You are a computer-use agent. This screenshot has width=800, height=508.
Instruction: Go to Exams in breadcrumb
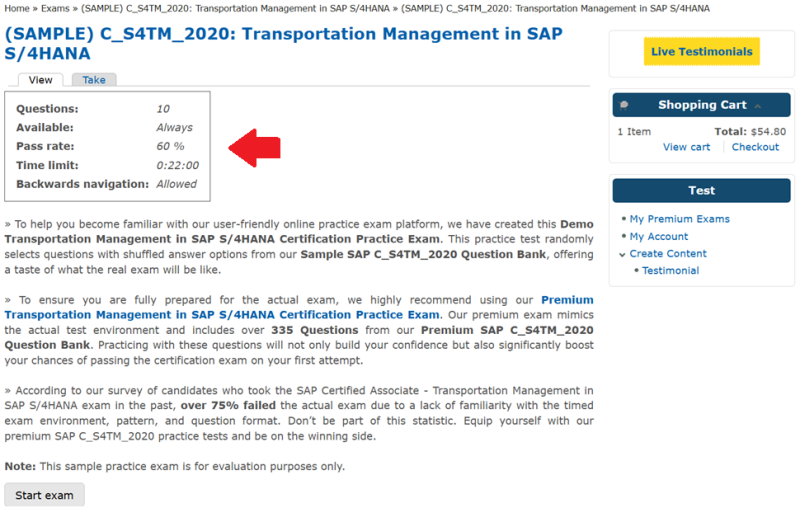coord(55,9)
